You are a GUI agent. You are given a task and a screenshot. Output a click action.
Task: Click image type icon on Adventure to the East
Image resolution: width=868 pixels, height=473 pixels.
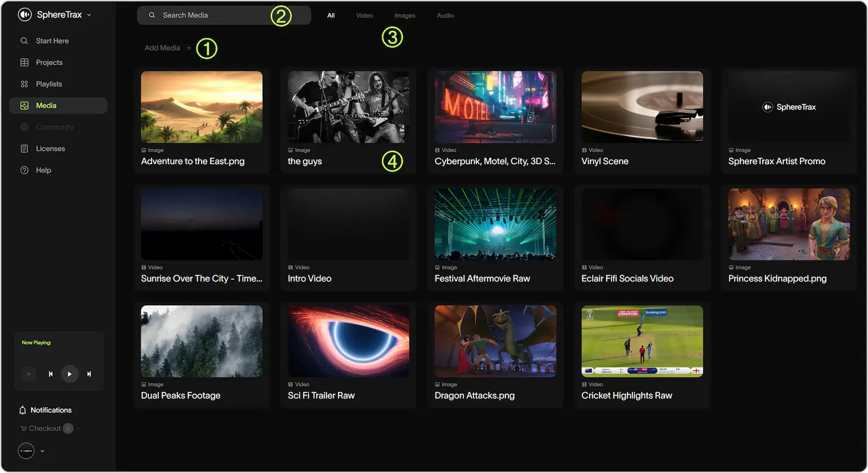143,150
